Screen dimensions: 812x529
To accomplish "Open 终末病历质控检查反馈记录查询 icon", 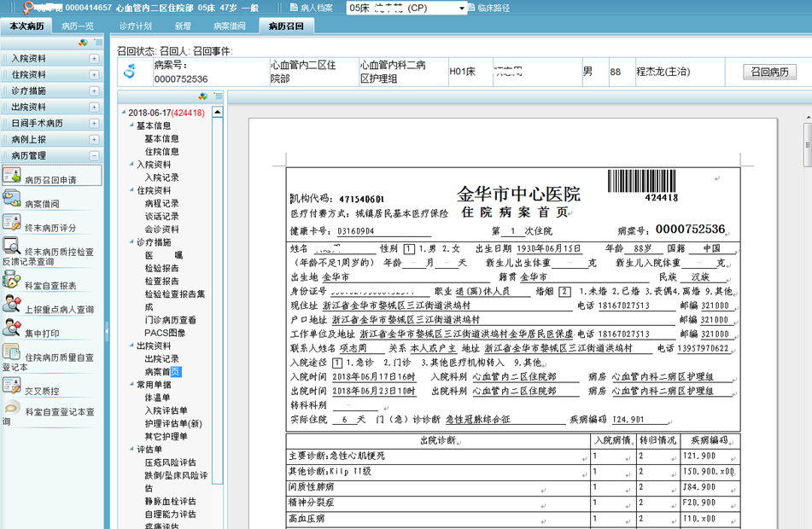I will (11, 247).
